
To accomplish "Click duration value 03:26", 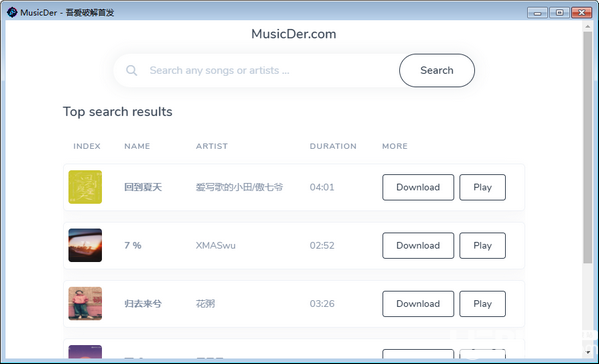I will click(322, 304).
